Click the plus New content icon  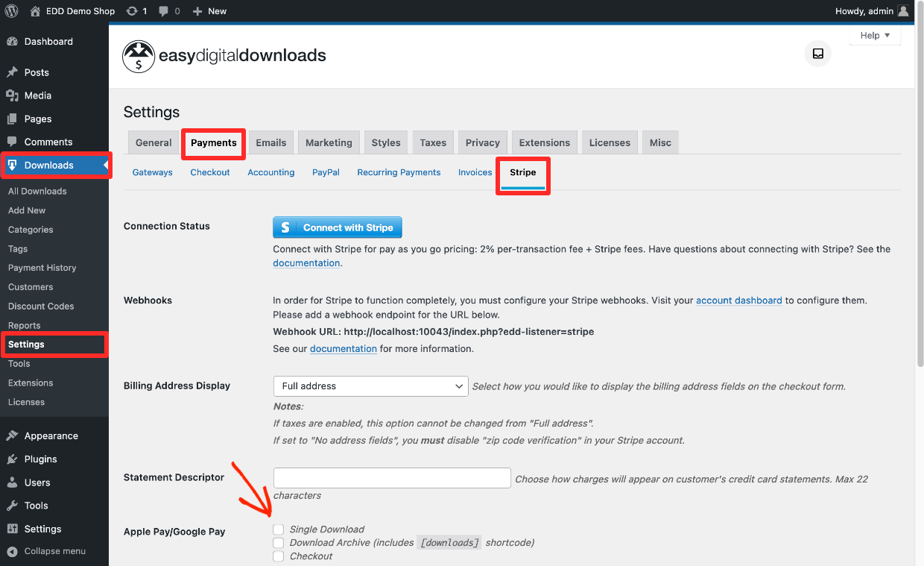pos(197,11)
